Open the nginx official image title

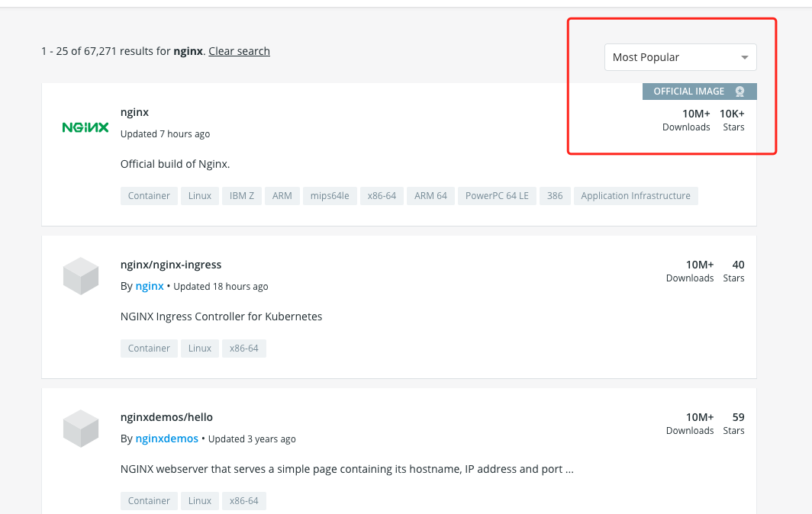(x=134, y=112)
